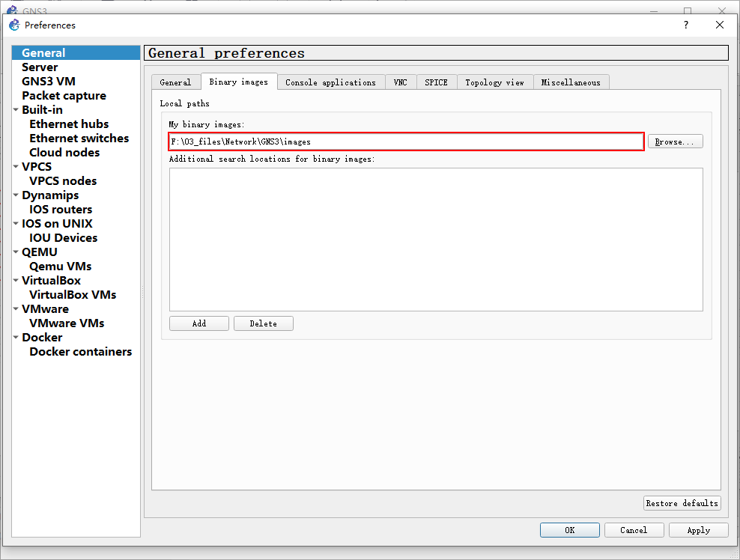Open Server preferences
This screenshot has width=740, height=560.
click(40, 67)
